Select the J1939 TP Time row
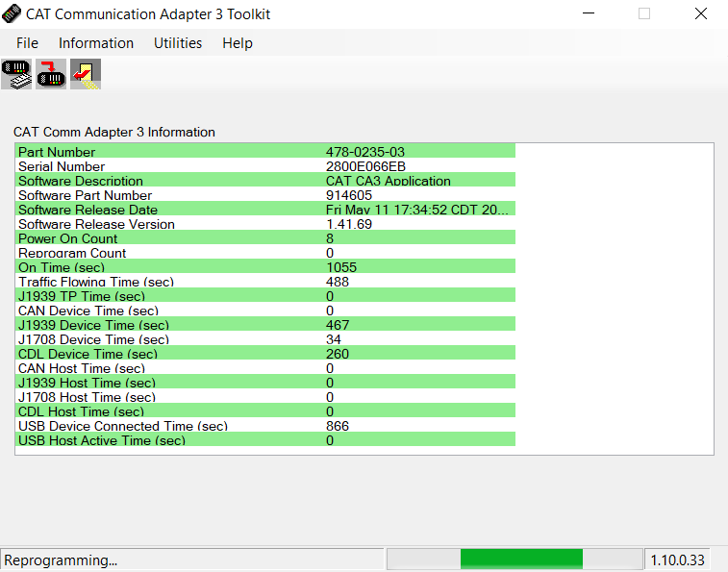Image resolution: width=728 pixels, height=572 pixels. click(265, 295)
